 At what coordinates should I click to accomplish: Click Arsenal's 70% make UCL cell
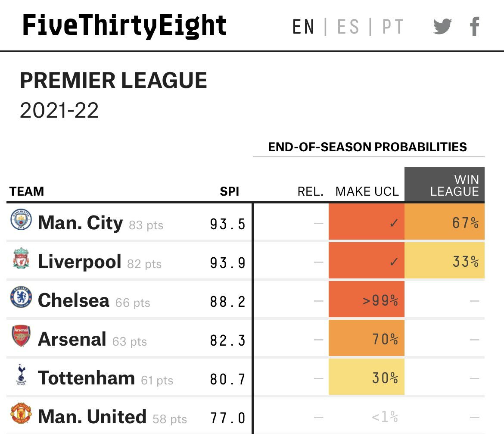(x=367, y=339)
